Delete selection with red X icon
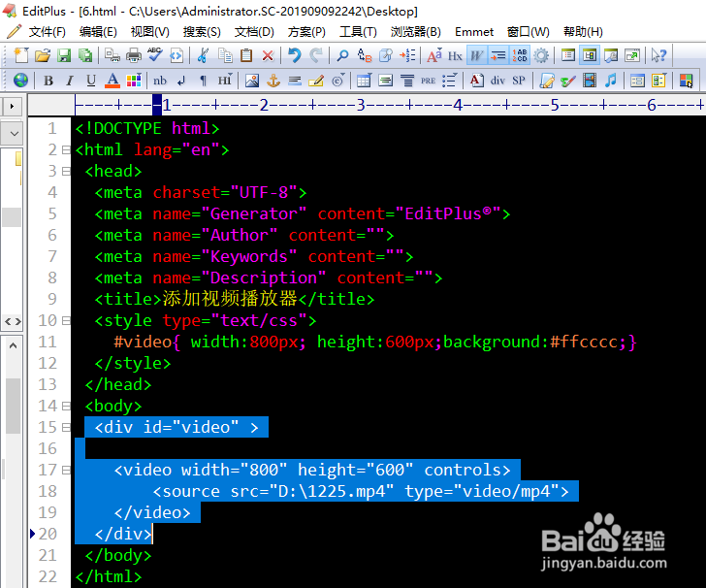This screenshot has width=706, height=588. [268, 55]
